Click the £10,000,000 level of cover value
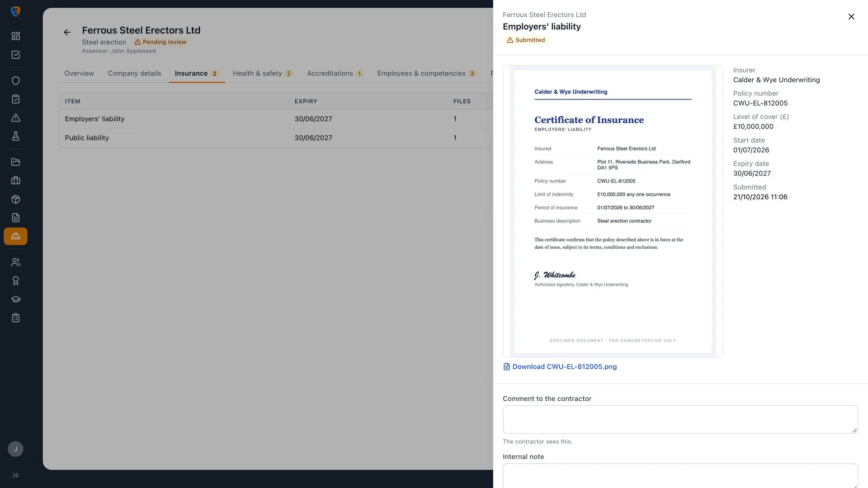This screenshot has width=868, height=488. 753,127
